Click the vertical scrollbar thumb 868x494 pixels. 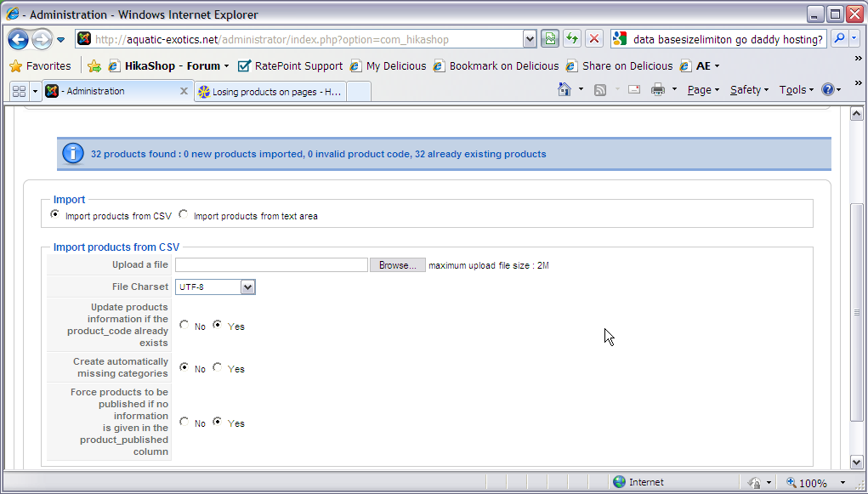(x=856, y=312)
